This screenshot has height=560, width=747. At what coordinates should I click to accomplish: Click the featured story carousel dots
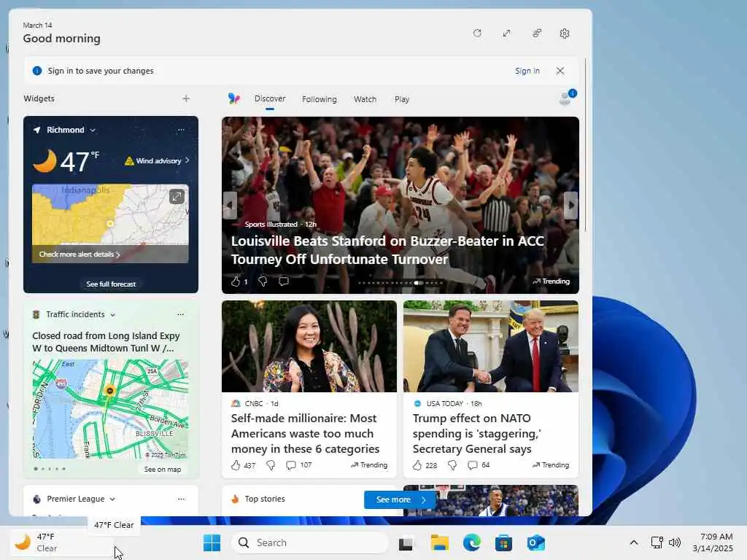(400, 283)
